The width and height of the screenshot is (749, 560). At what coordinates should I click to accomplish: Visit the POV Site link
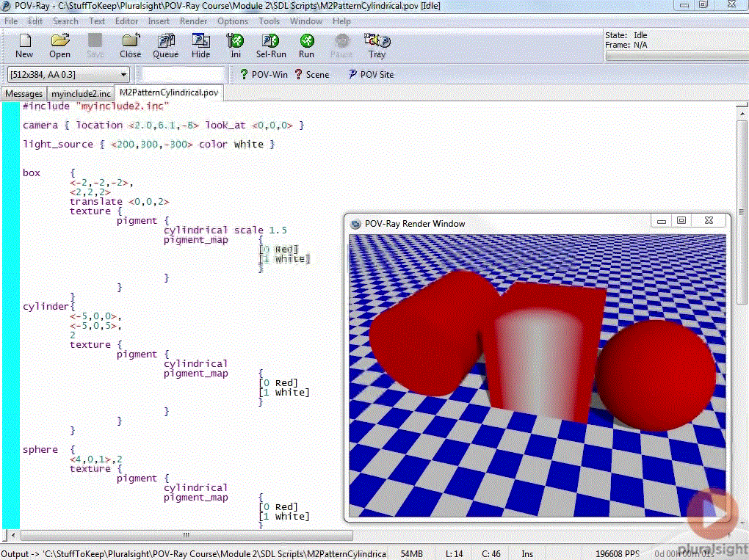point(371,74)
